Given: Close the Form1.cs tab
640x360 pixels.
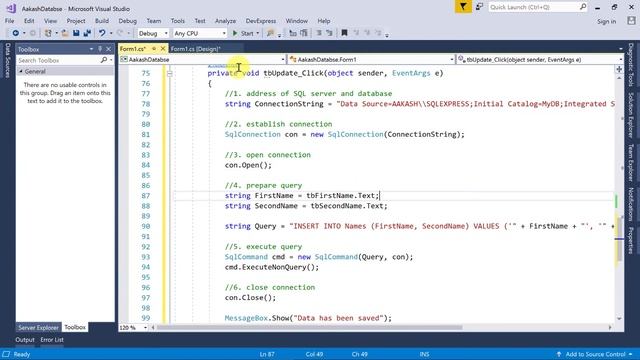Looking at the screenshot, I should (163, 49).
